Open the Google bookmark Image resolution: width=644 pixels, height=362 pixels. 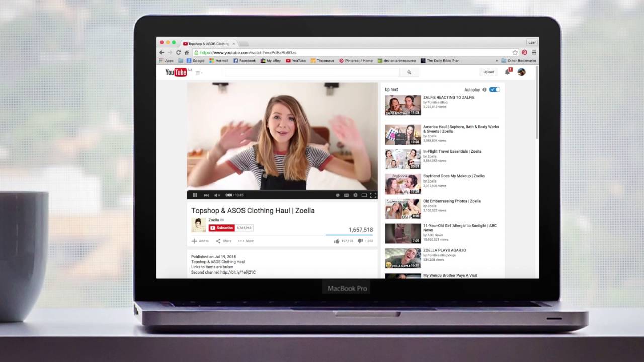pos(196,61)
